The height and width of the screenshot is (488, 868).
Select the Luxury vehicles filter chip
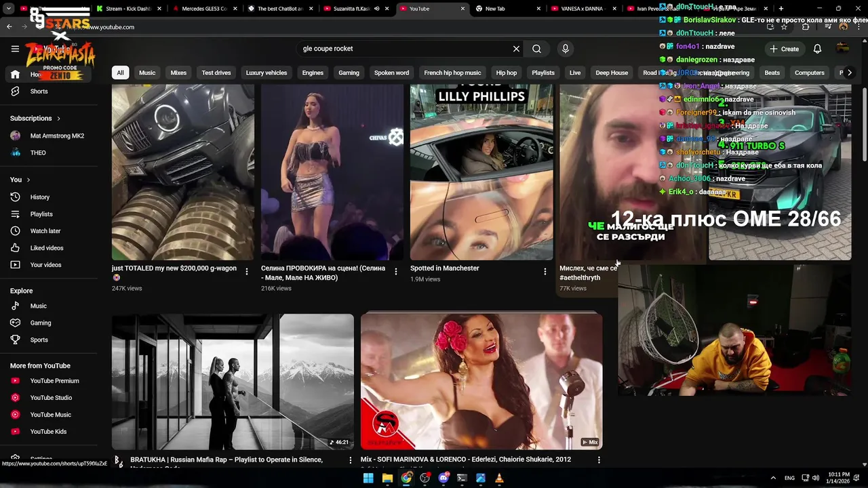point(267,73)
